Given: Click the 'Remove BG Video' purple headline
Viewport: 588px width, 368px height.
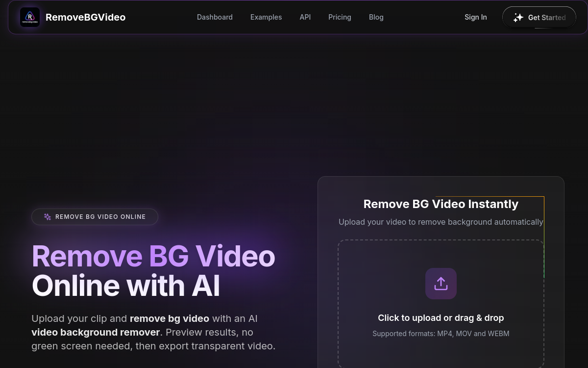Looking at the screenshot, I should (153, 256).
